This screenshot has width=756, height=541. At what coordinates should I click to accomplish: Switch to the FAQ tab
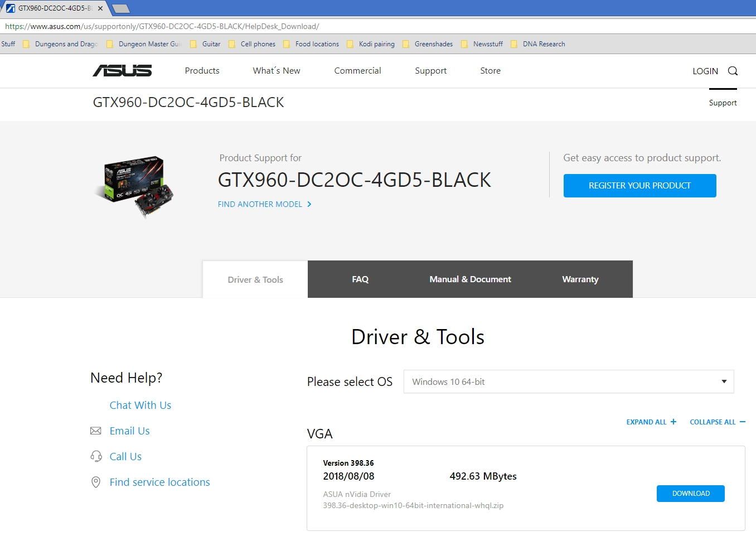click(x=360, y=279)
